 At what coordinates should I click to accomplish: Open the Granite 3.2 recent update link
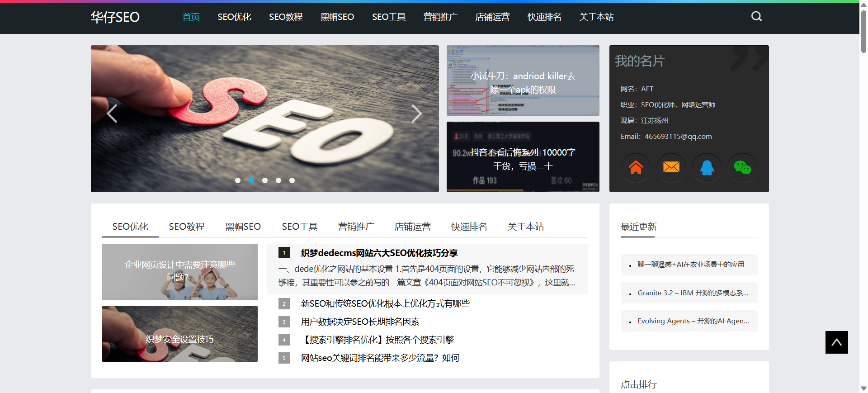(693, 293)
